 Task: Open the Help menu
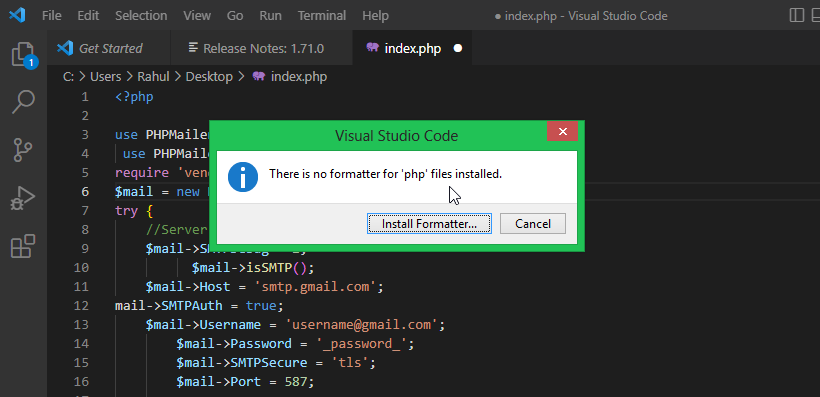[x=375, y=16]
